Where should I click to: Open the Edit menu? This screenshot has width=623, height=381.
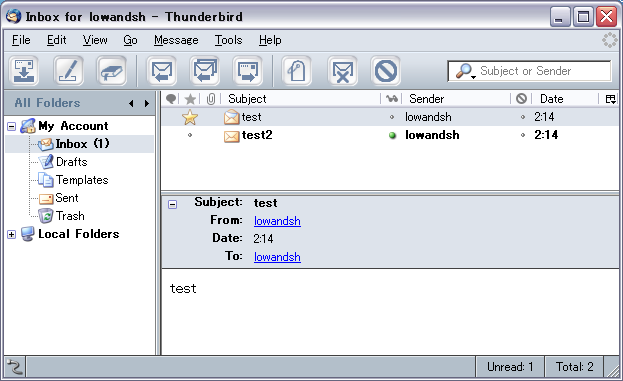tap(56, 40)
